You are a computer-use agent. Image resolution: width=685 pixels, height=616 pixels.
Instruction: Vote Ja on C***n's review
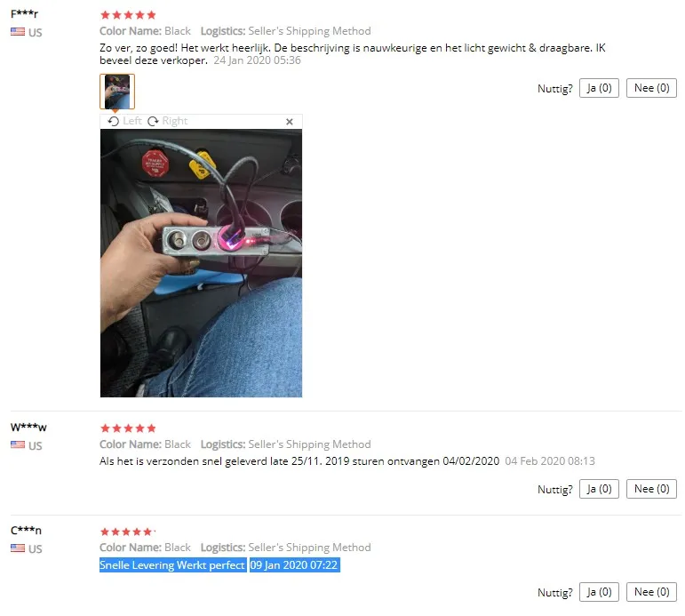click(599, 592)
